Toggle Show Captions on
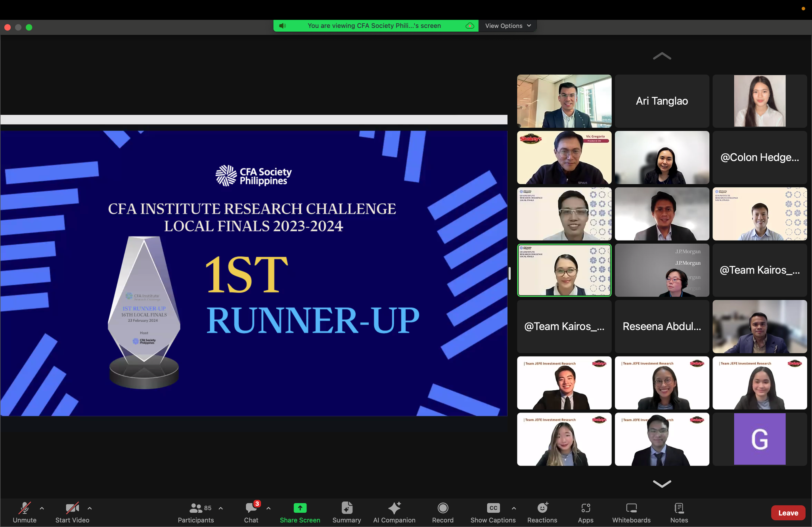 [x=493, y=508]
